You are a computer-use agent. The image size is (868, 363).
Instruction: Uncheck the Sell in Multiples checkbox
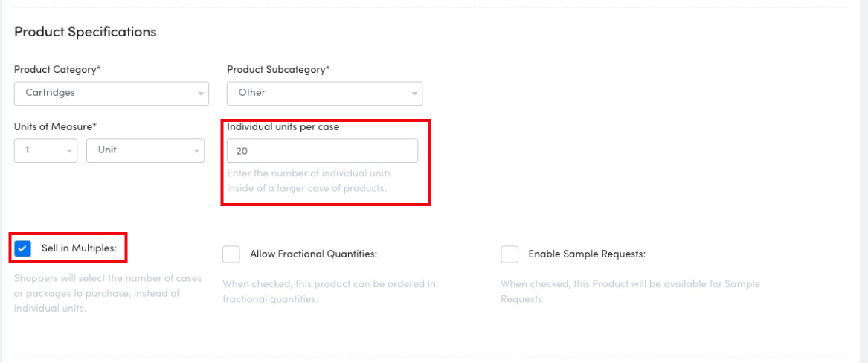[x=23, y=248]
